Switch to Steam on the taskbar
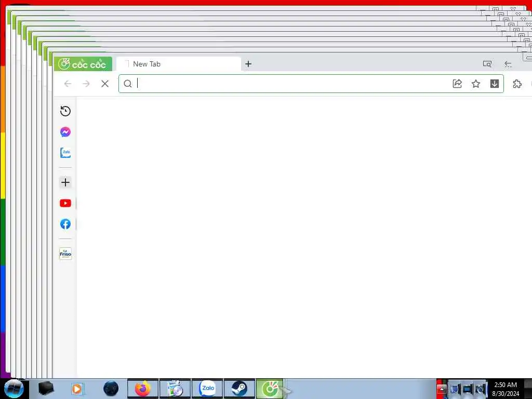532x399 pixels. (x=239, y=389)
